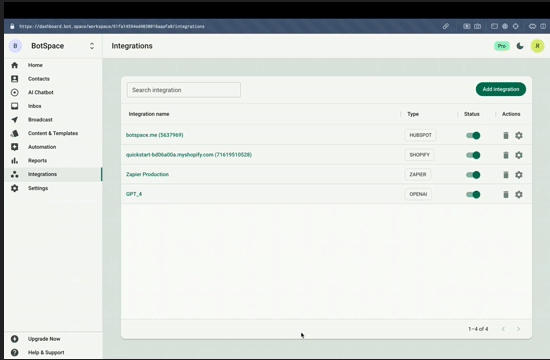
Task: Delete GPT_4 via trash icon
Action: (x=506, y=194)
